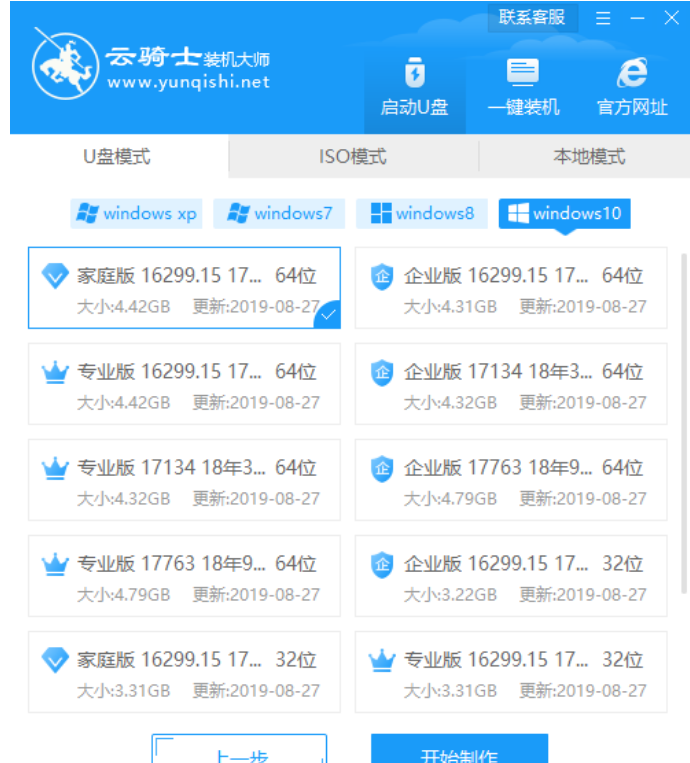
Task: Click 开始制作 start button
Action: click(459, 749)
